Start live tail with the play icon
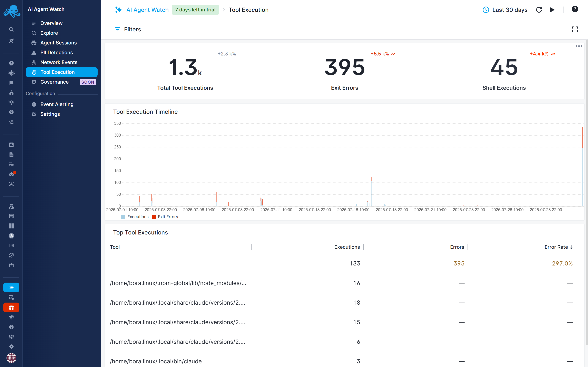 click(x=552, y=10)
